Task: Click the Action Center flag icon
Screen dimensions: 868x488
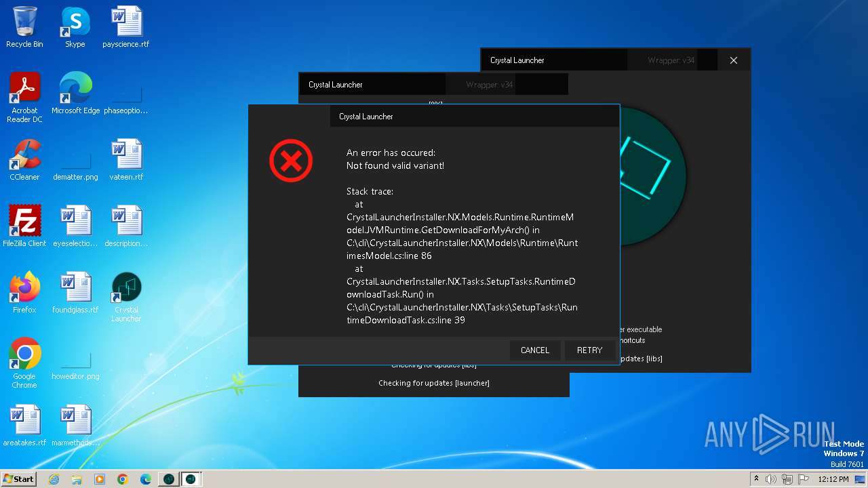Action: tap(804, 479)
